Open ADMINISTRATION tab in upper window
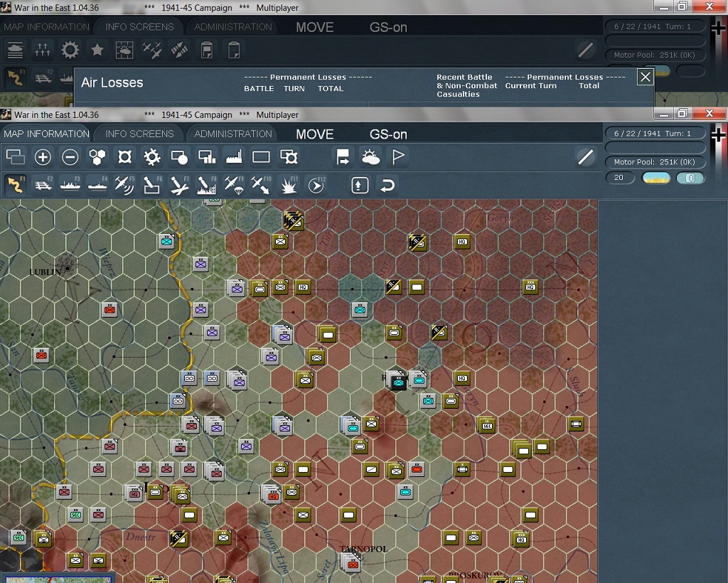Screen dimensions: 728x583 pyautogui.click(x=233, y=27)
